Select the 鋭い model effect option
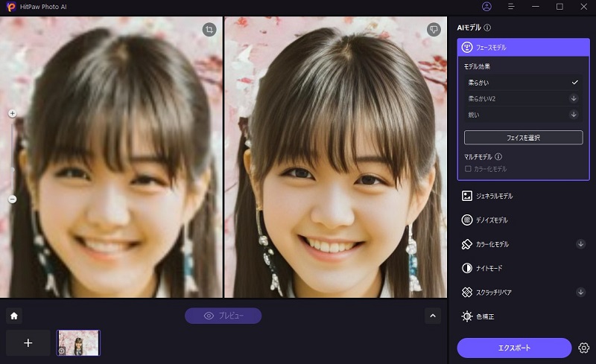Screen dimensions: 596x364 pyautogui.click(x=523, y=115)
